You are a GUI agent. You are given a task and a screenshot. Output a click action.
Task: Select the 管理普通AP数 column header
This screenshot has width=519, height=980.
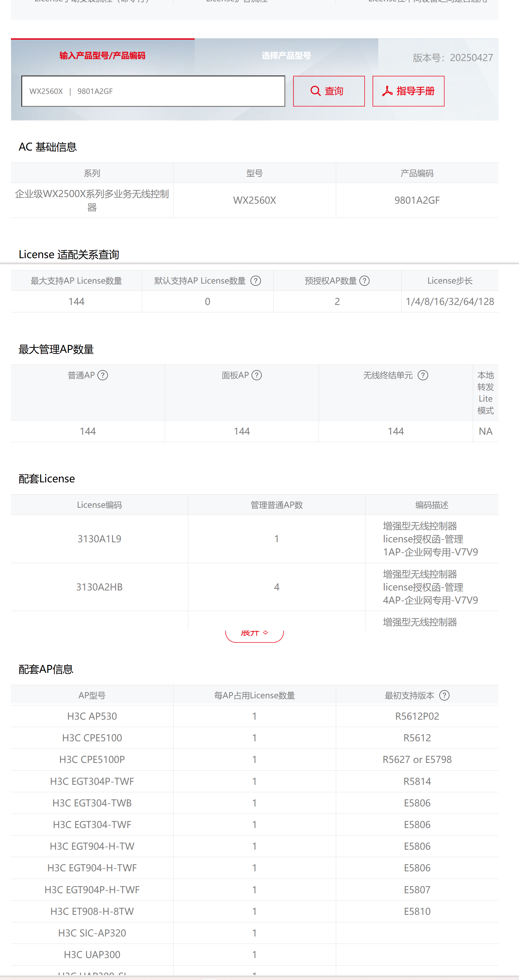coord(277,505)
